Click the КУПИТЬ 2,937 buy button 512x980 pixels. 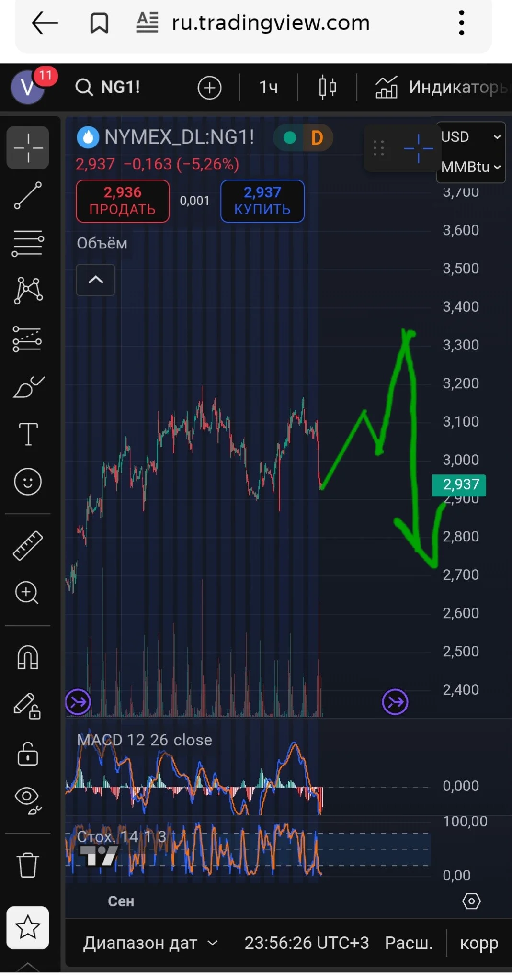click(262, 201)
